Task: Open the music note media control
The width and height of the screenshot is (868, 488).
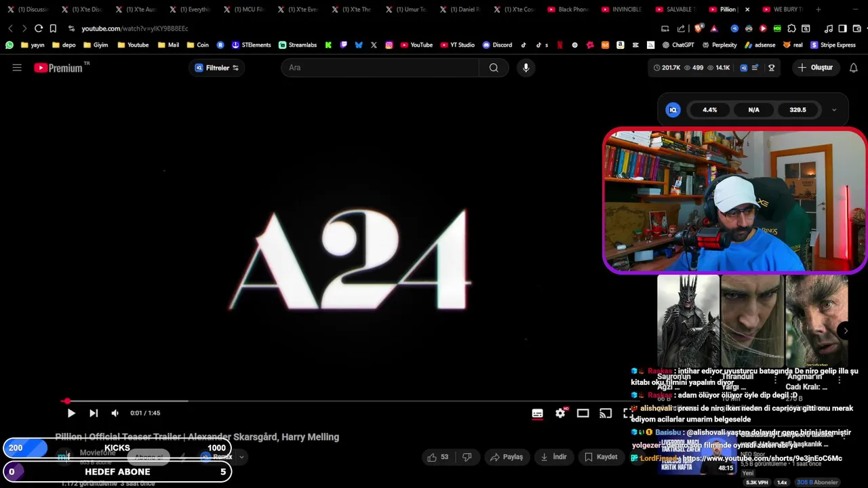Action: 828,28
